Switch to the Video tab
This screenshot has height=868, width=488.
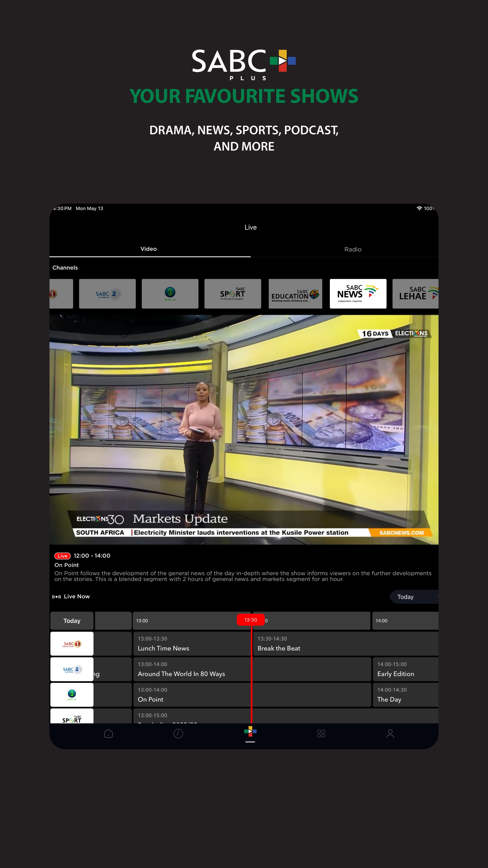point(148,249)
